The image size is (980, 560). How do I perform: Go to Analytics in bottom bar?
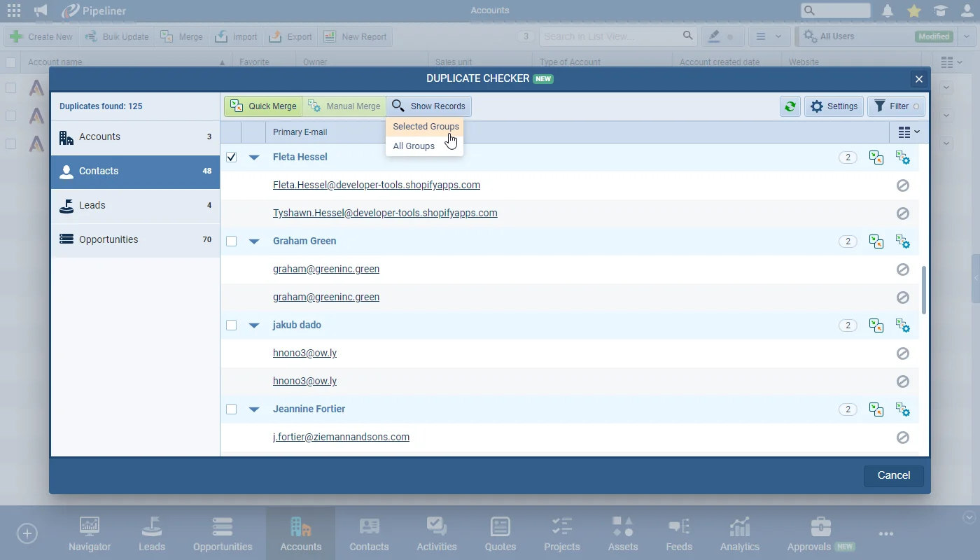tap(740, 533)
